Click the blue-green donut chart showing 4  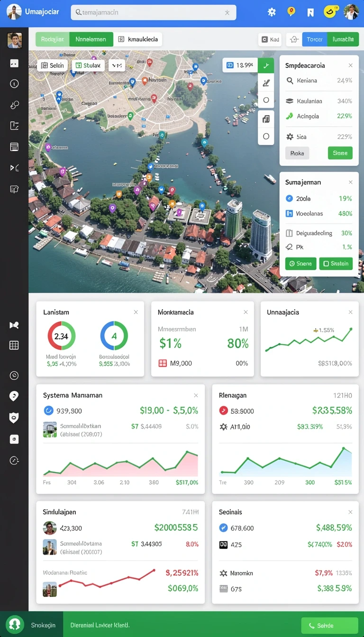(114, 336)
